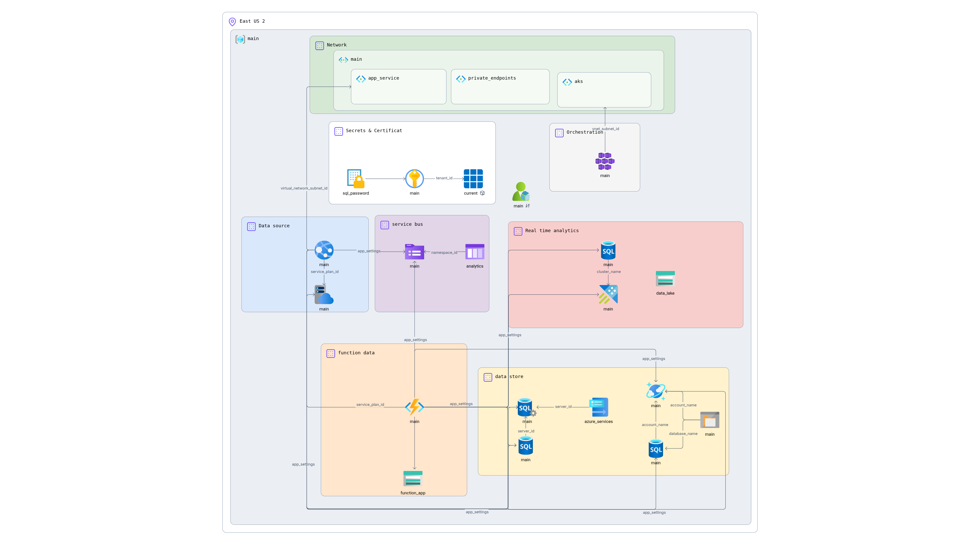This screenshot has height=551, width=980.
Task: Click the small cube badge beside current
Action: coord(482,193)
